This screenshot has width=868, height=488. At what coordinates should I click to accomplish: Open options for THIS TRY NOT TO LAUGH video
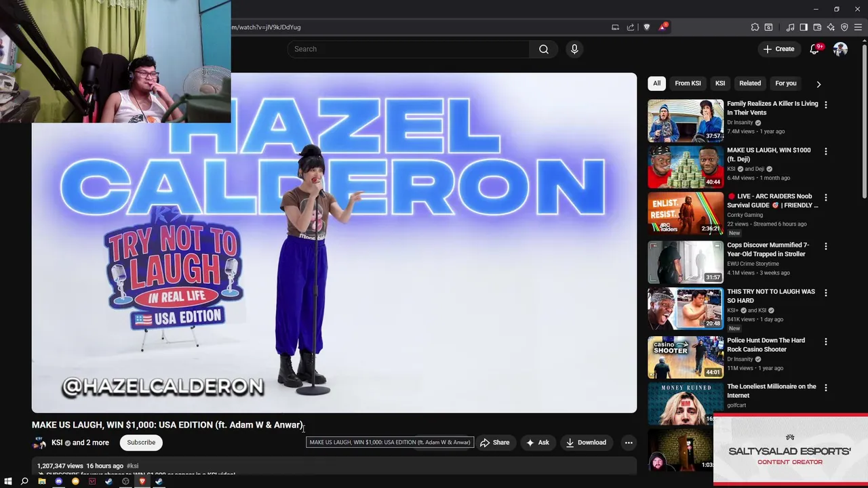(x=825, y=293)
